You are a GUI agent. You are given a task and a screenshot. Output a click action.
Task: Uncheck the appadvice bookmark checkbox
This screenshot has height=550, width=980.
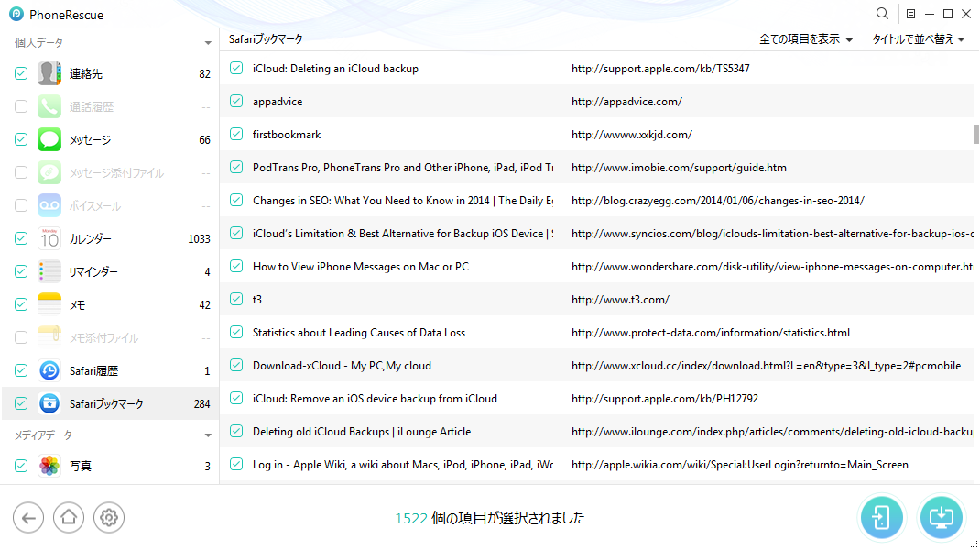[236, 101]
